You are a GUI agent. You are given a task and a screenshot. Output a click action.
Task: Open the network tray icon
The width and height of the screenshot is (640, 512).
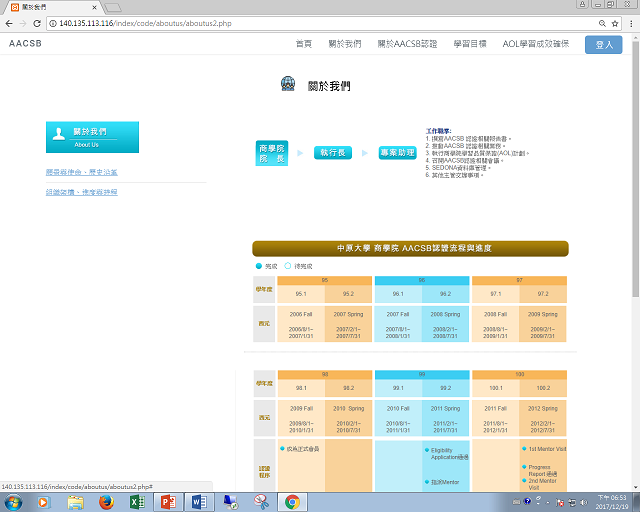click(572, 503)
